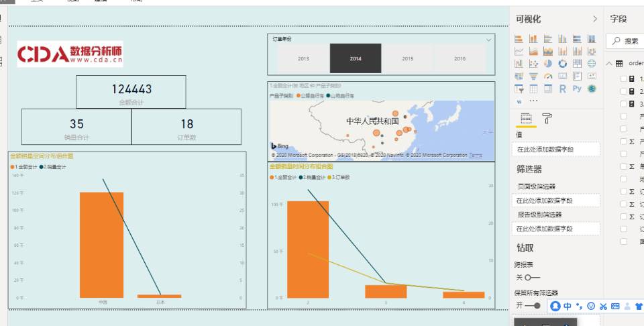The height and width of the screenshot is (326, 644).
Task: Select the stacked bar chart visual
Action: click(519, 39)
